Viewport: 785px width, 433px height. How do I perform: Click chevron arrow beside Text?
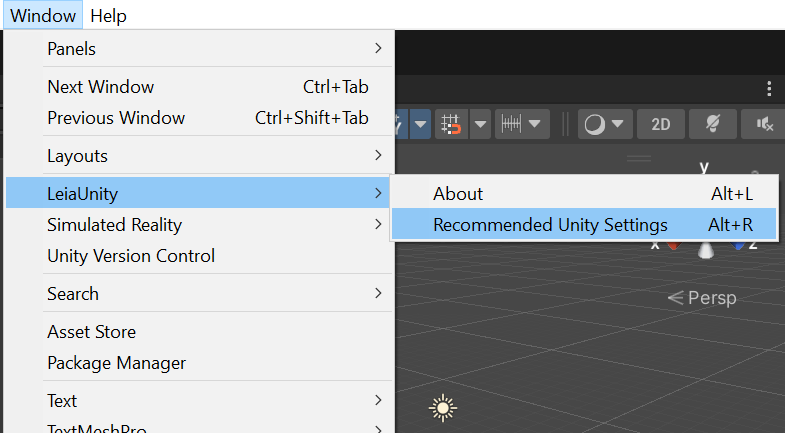[x=378, y=400]
